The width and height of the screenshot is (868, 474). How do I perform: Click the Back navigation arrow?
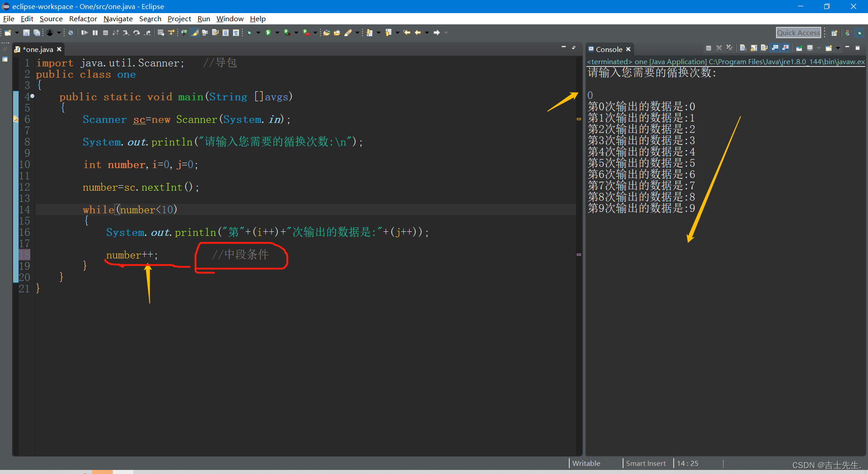[417, 33]
